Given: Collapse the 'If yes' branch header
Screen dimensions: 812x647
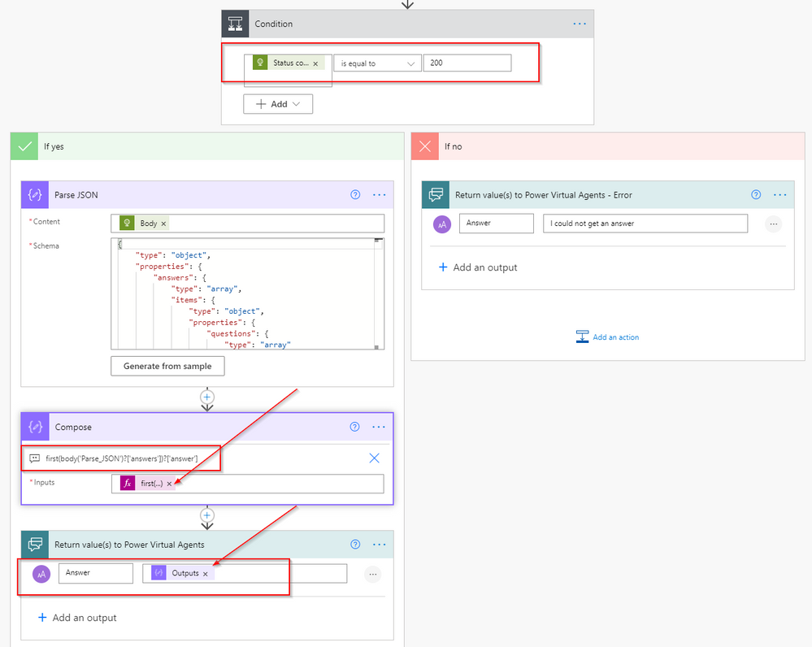Looking at the screenshot, I should tap(207, 146).
